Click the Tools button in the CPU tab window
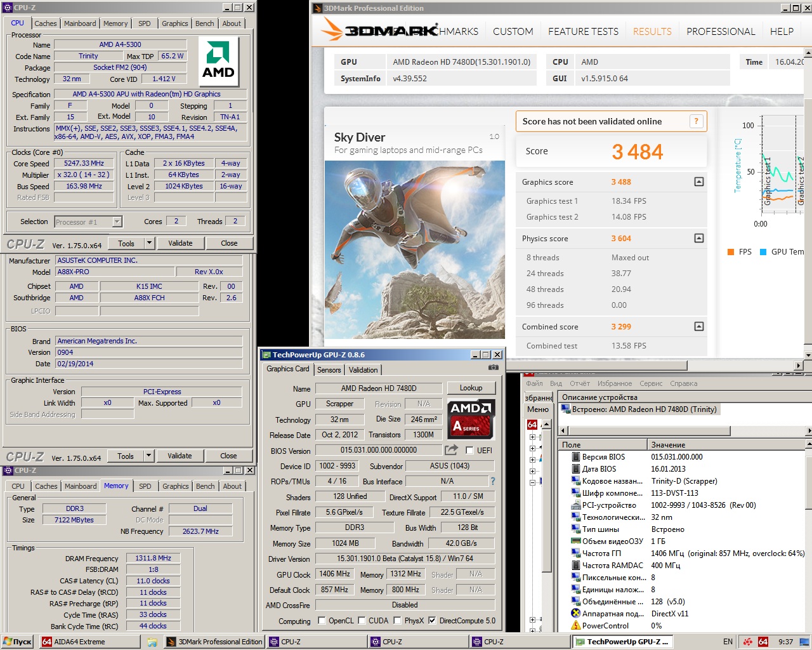Screen dimensions: 812x650 pos(126,243)
